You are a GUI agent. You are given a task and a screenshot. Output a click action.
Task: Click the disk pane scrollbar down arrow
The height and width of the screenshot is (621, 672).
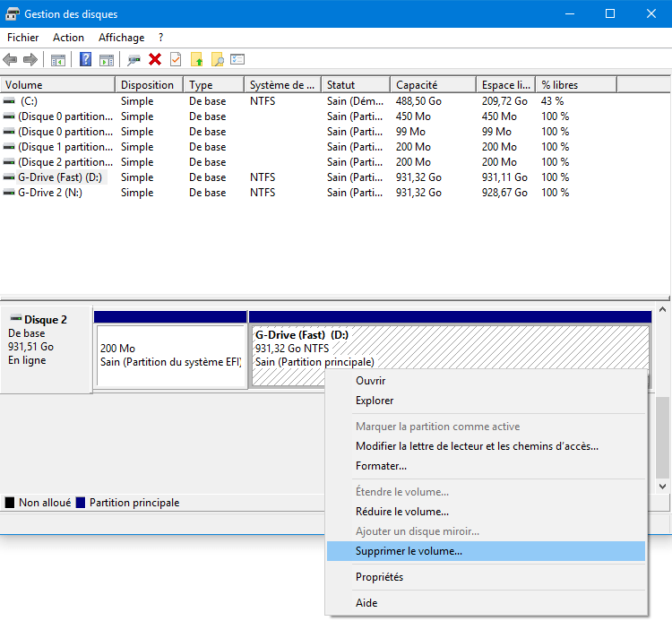663,487
